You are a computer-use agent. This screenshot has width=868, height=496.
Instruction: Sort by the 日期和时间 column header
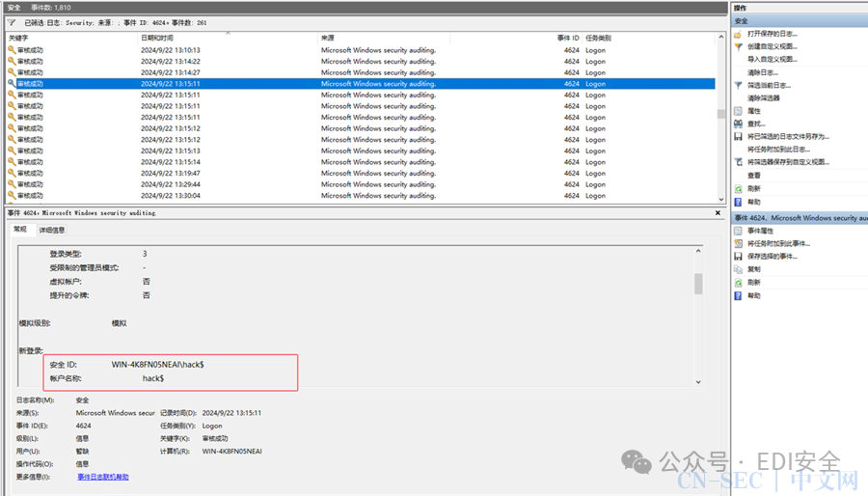coord(228,38)
